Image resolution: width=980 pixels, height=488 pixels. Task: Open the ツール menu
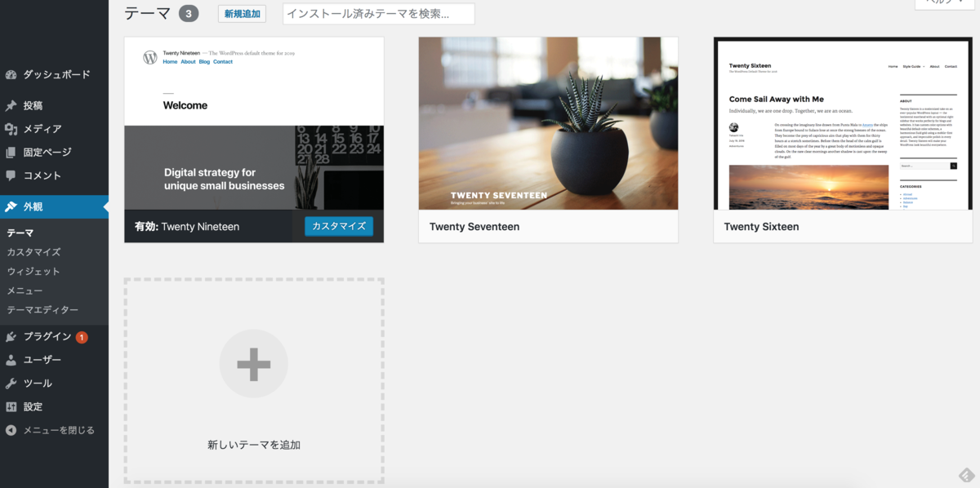[54, 383]
